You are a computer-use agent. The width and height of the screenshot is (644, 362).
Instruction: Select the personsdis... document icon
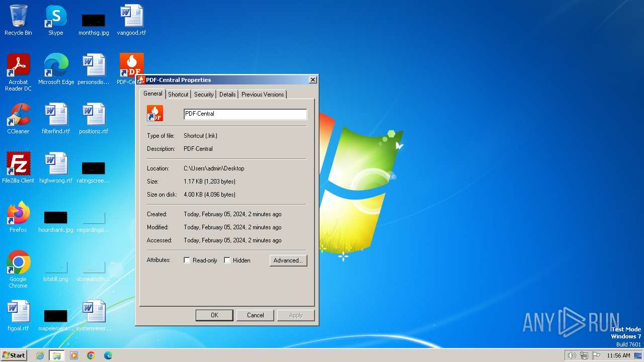coord(94,69)
